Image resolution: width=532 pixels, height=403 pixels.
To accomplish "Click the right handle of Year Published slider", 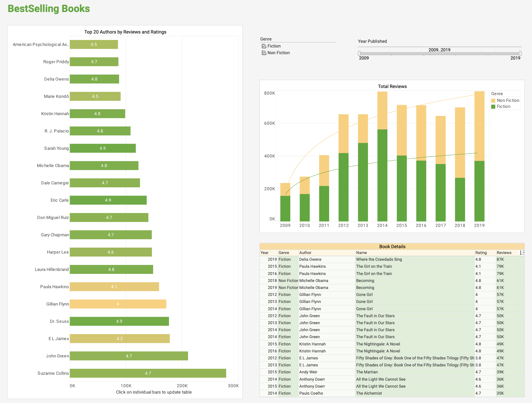I will 520,53.
